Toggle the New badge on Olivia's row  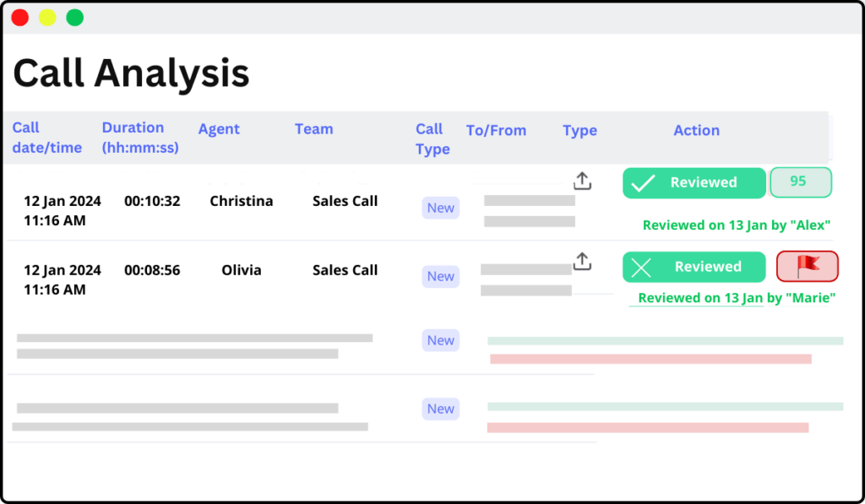[440, 276]
